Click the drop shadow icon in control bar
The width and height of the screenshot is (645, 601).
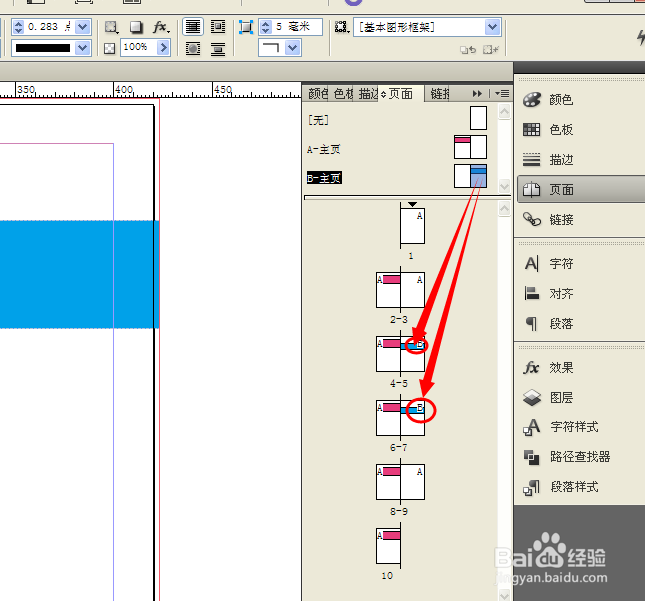coord(136,27)
